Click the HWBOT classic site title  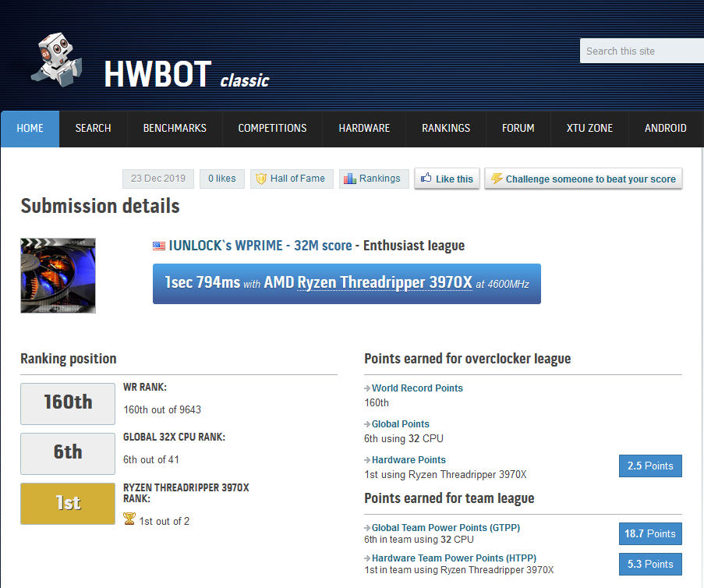pos(186,74)
